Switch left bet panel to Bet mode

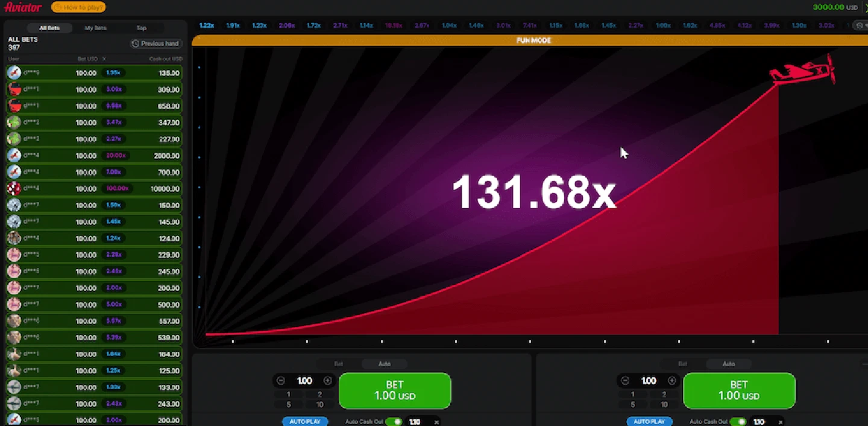[x=339, y=364]
